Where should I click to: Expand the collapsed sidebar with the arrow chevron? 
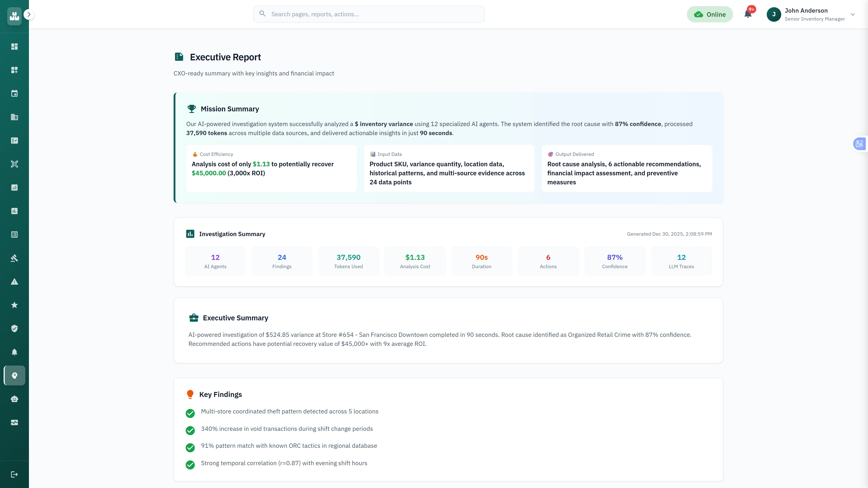29,14
